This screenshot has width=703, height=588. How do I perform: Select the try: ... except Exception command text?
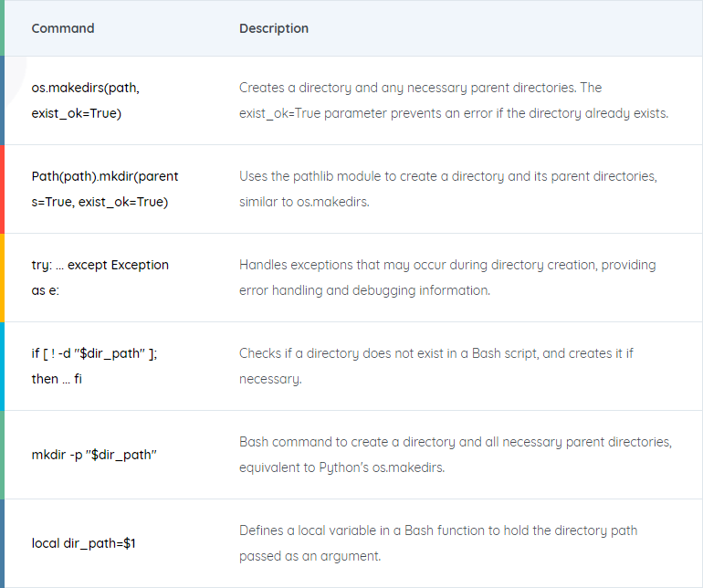click(x=100, y=278)
